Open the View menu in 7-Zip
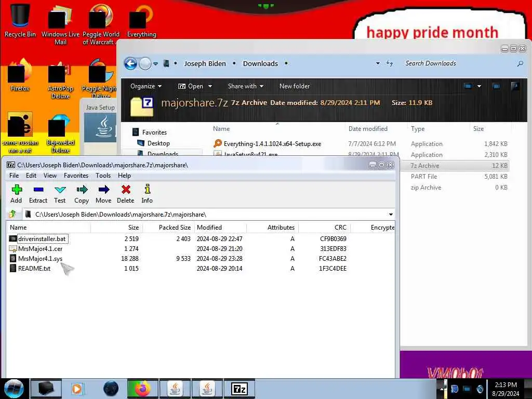532x399 pixels. pos(50,176)
